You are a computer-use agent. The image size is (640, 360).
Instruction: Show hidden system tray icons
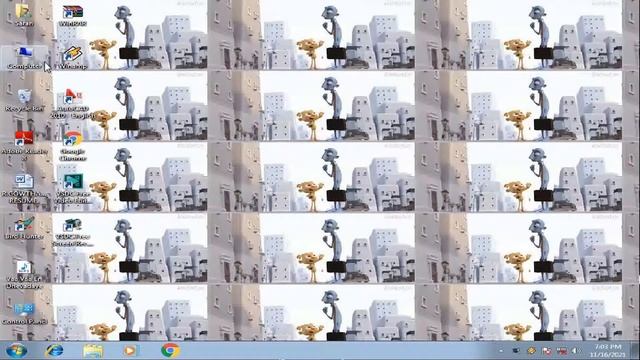click(x=501, y=351)
